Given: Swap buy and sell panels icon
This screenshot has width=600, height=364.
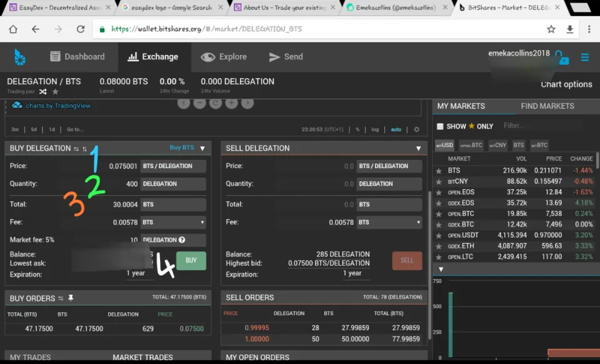Looking at the screenshot, I should point(76,149).
